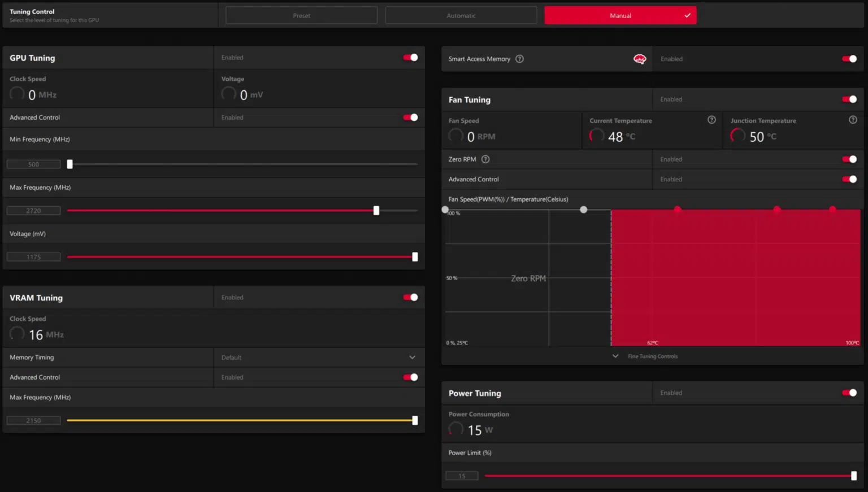This screenshot has width=868, height=492.
Task: Click the Junction Temperature help icon
Action: pos(852,120)
